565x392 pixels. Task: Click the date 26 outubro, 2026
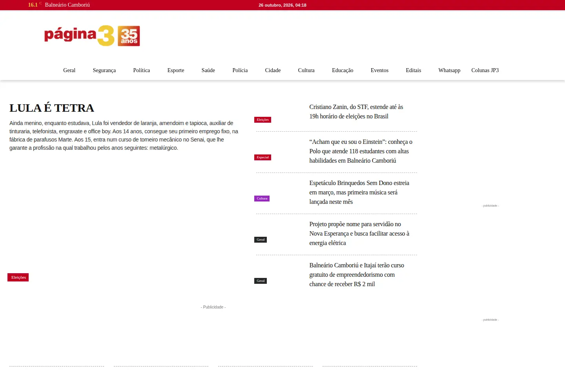point(282,5)
